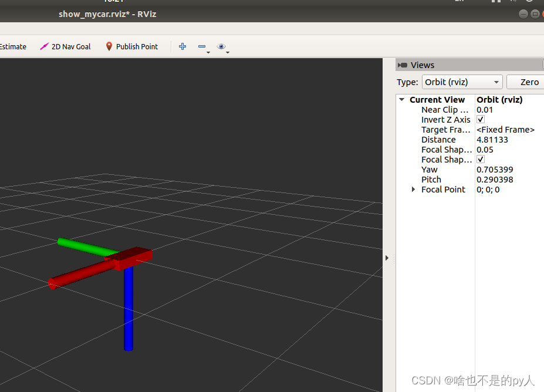Click the Distance value 4.81133

tap(492, 140)
